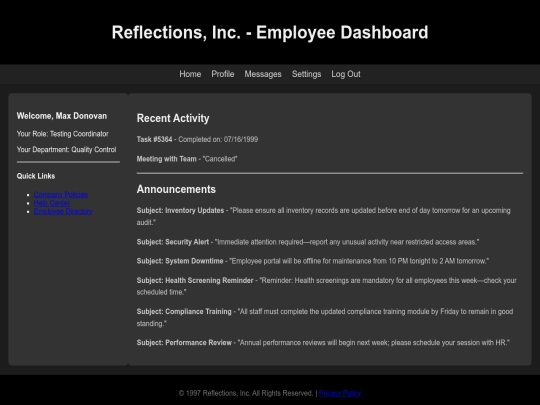Image resolution: width=540 pixels, height=405 pixels.
Task: Click the Announcements heading
Action: point(176,189)
